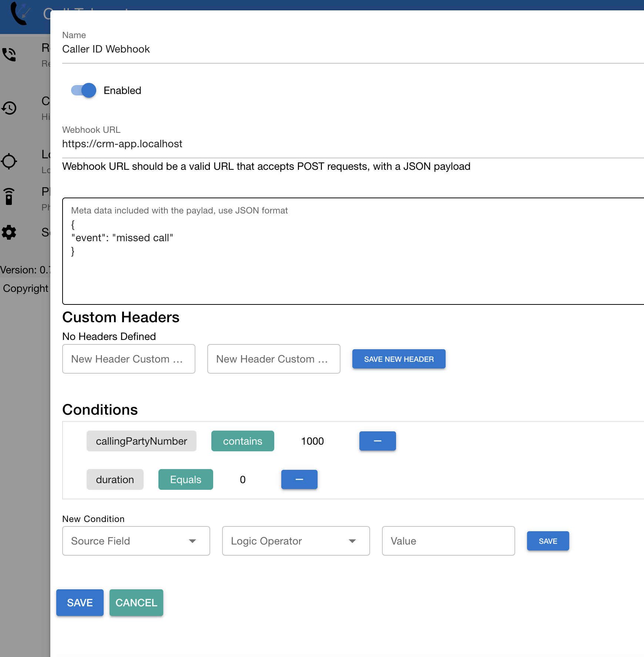Remove the callingPartyNumber condition
The image size is (644, 657).
pyautogui.click(x=377, y=441)
